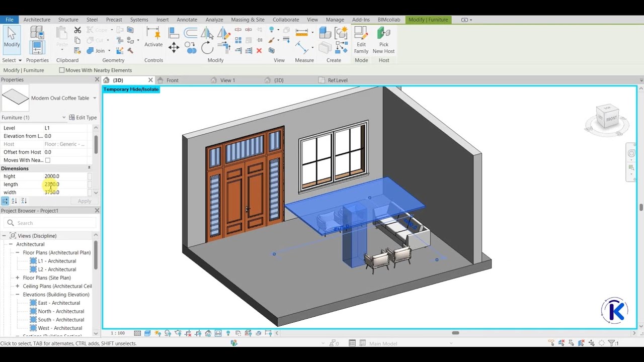Open the view scale 1 : 100
The image size is (644, 362).
click(118, 333)
